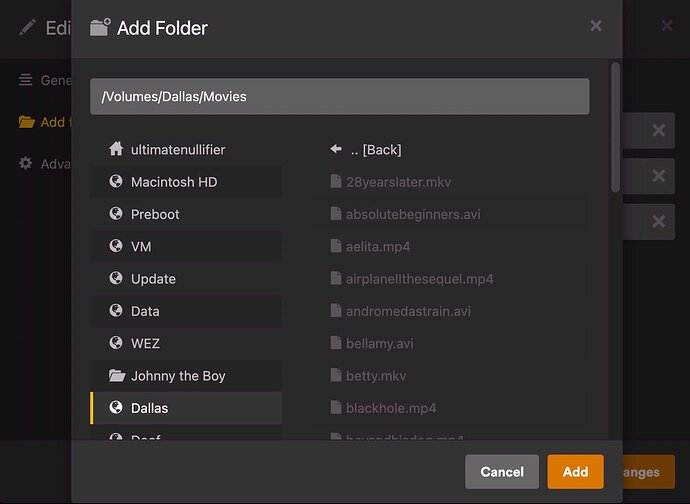Select the file aelita.mp4

pos(451,246)
